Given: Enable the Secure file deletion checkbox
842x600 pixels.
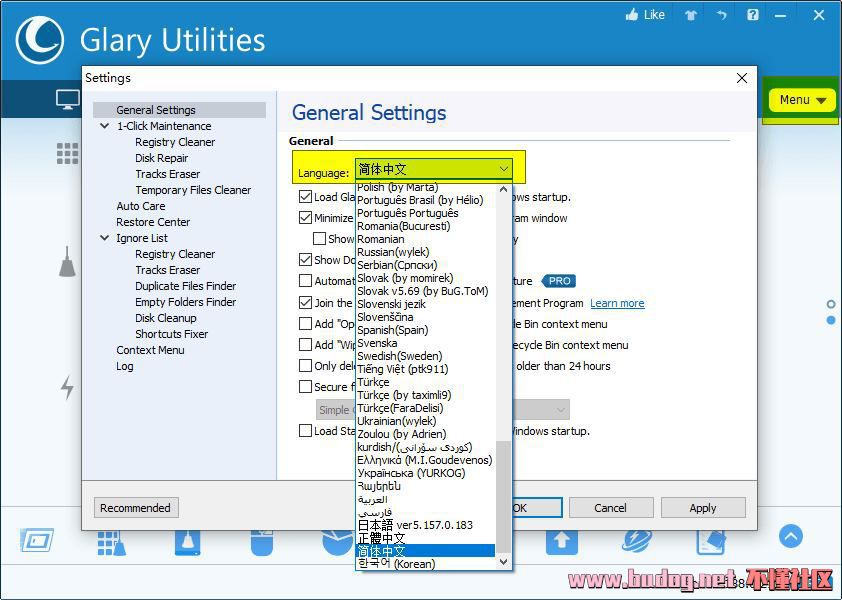Looking at the screenshot, I should (306, 387).
